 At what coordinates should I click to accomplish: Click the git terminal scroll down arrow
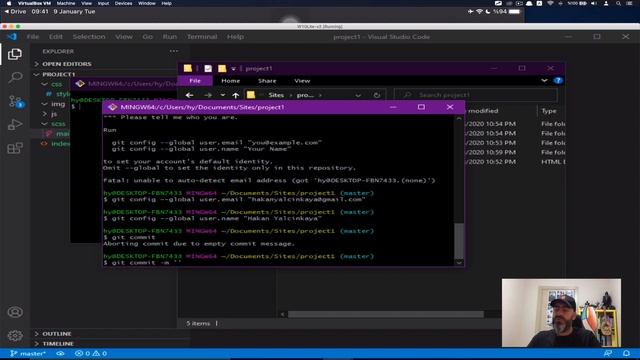coord(459,262)
